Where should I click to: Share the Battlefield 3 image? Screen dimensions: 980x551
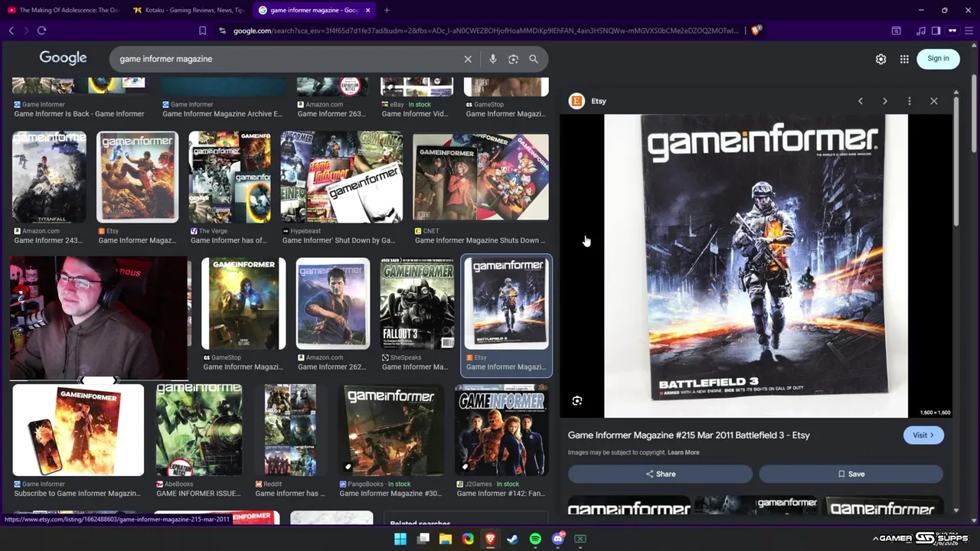tap(660, 474)
